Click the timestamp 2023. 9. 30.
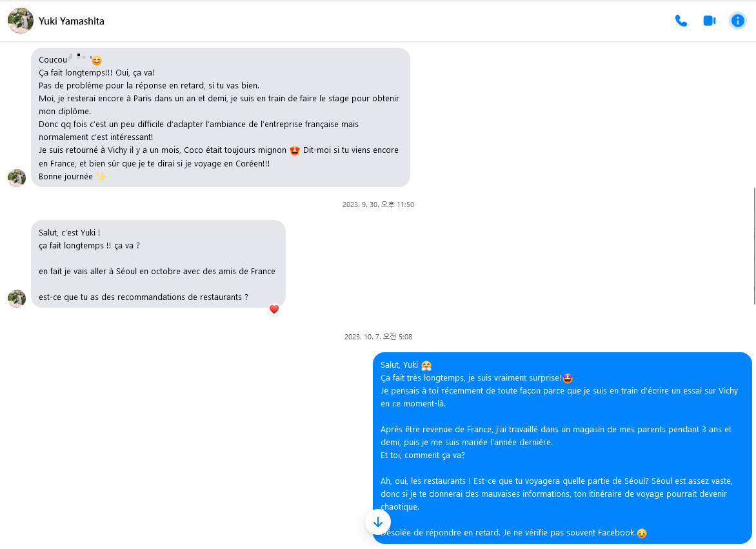 pos(378,205)
